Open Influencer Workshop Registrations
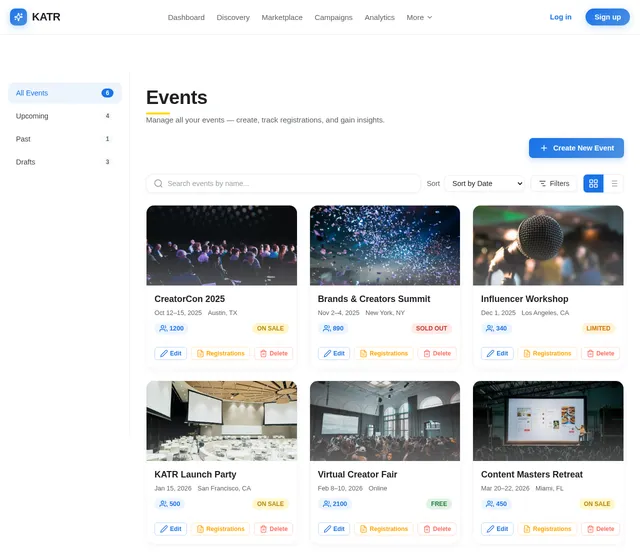Viewport: 640px width, 560px height. pos(547,353)
